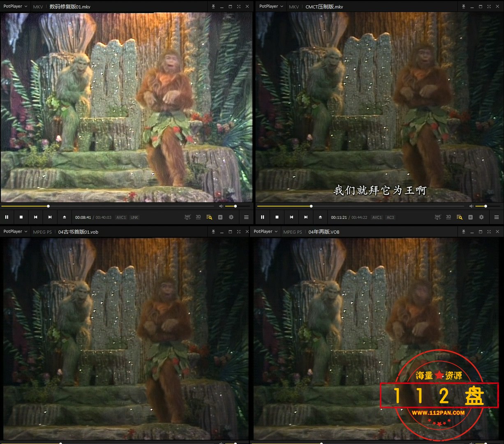Pin 04古书首版01.vob window on top

pos(213,232)
